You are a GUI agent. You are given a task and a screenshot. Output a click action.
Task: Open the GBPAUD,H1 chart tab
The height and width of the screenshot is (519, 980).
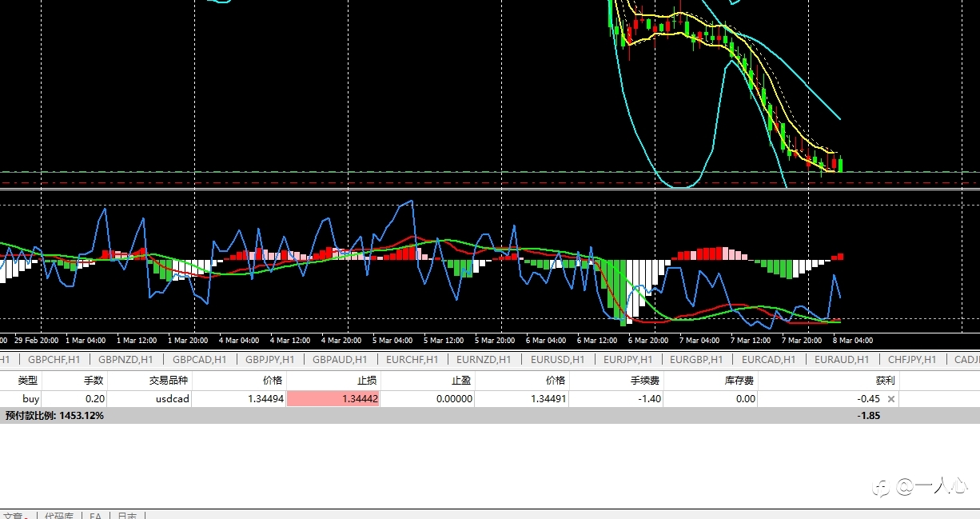pos(340,360)
